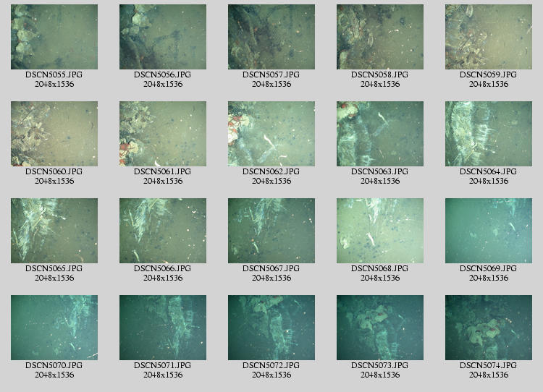View the DSCN5069.JPG thumbnail
This screenshot has width=543, height=392.
pos(489,231)
